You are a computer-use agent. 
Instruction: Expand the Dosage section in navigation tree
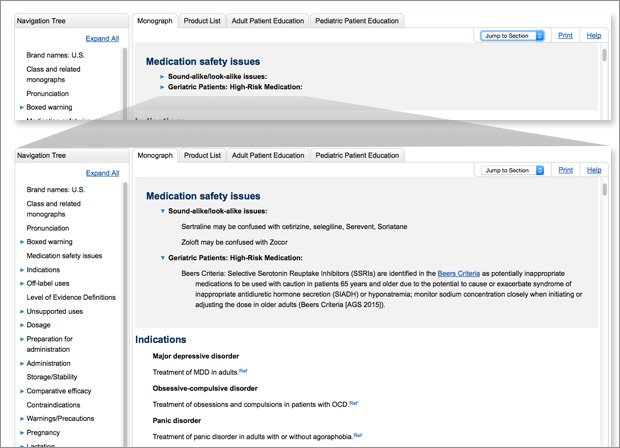[x=21, y=325]
